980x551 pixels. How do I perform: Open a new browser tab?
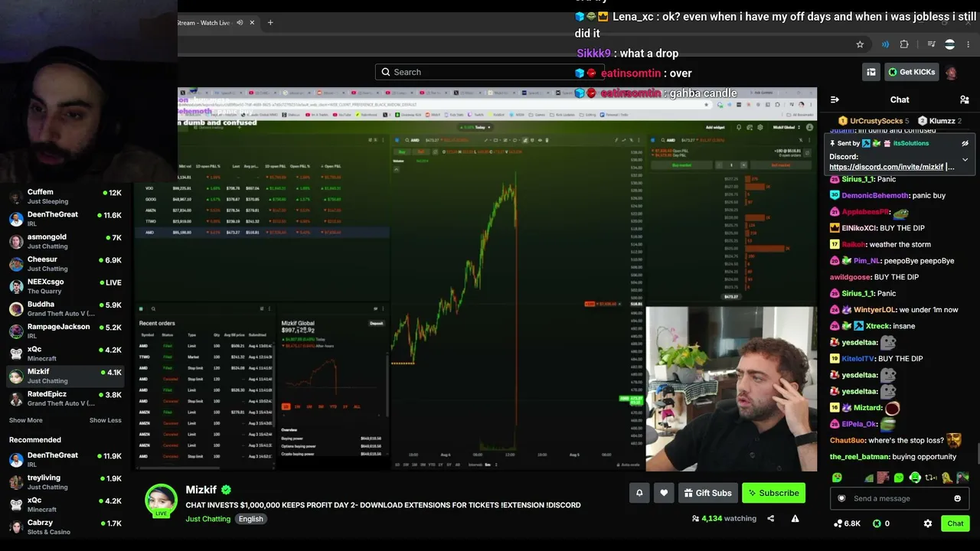270,22
